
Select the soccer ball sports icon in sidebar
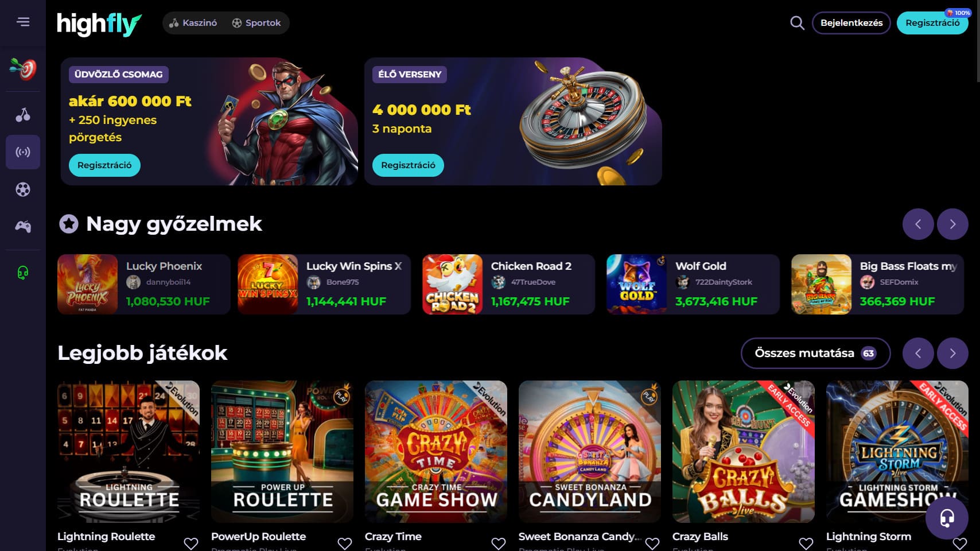tap(23, 189)
